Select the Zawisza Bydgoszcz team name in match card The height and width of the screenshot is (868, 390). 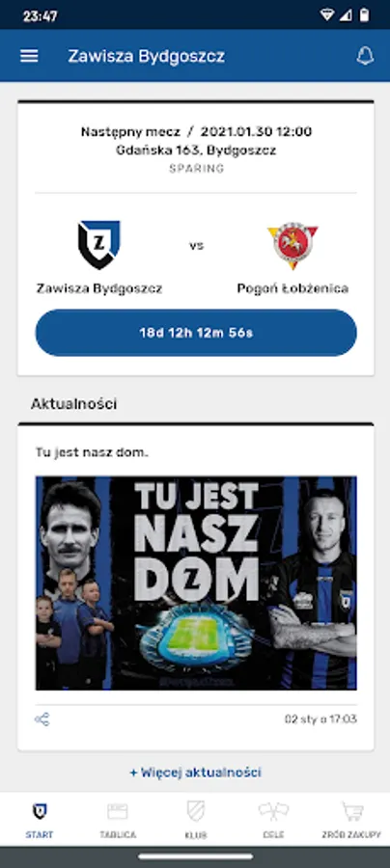(99, 288)
